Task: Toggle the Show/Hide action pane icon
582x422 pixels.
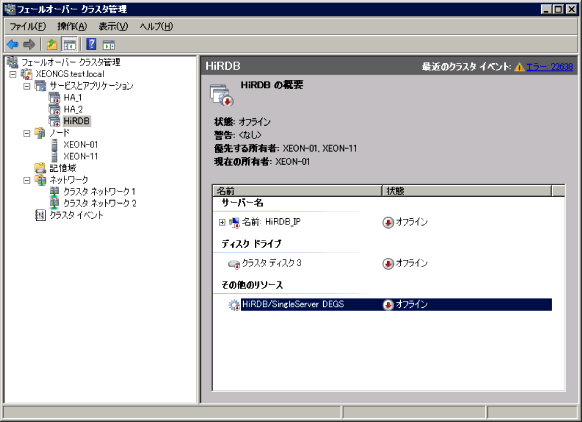Action: (x=109, y=45)
